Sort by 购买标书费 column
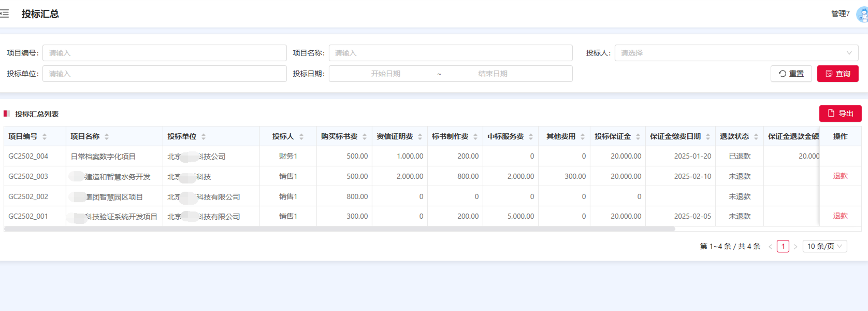This screenshot has width=868, height=311. click(x=365, y=137)
